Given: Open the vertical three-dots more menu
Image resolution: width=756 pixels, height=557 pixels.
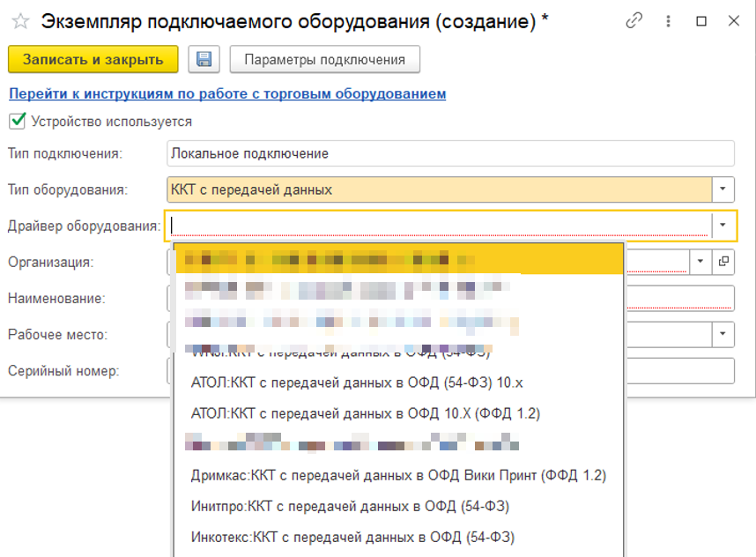Looking at the screenshot, I should (x=669, y=22).
